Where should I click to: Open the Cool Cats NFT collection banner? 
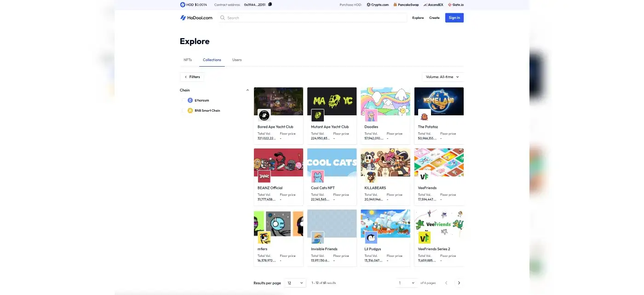pos(332,162)
